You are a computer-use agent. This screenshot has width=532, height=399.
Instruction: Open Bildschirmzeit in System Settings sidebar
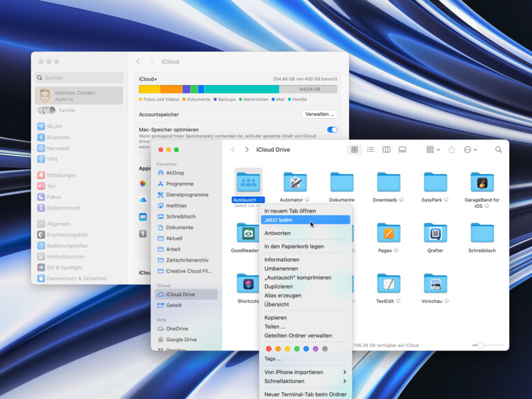tap(79, 208)
